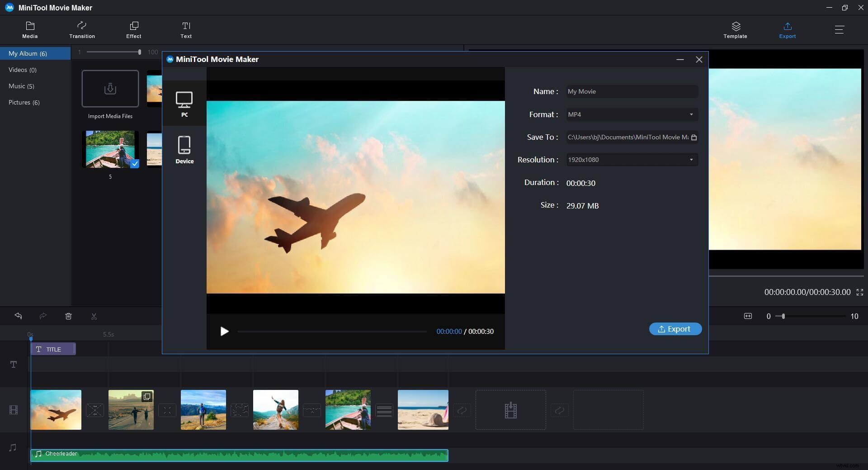This screenshot has width=868, height=470.
Task: Open the Transition panel
Action: coord(82,29)
